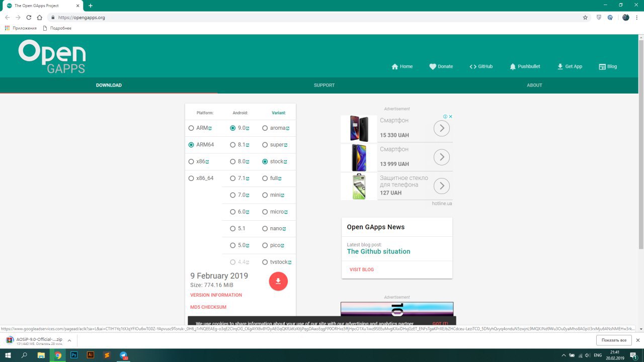Open Windows search in the taskbar
Image resolution: width=644 pixels, height=362 pixels.
coord(25,355)
